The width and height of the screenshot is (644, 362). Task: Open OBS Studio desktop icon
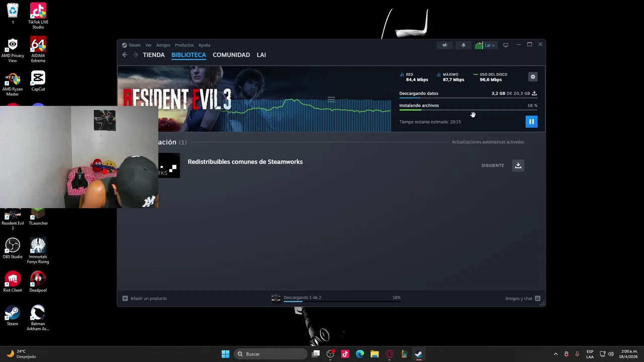tap(13, 248)
